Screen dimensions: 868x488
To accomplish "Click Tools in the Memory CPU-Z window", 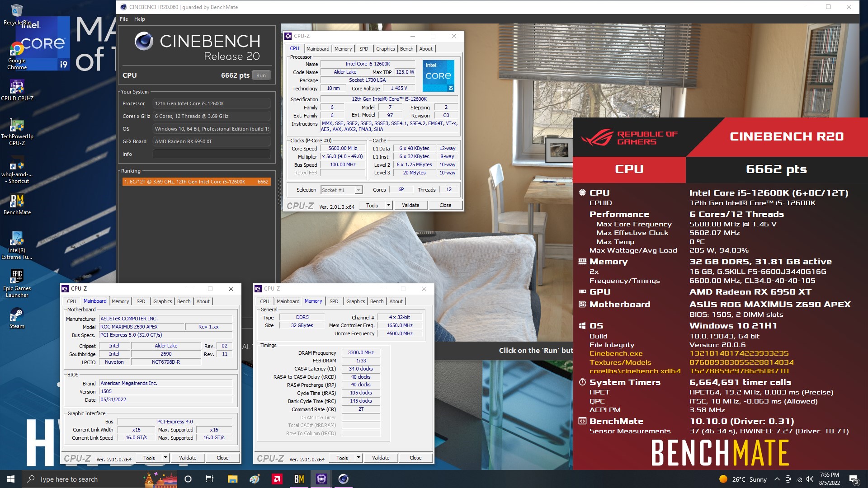I will pyautogui.click(x=342, y=458).
